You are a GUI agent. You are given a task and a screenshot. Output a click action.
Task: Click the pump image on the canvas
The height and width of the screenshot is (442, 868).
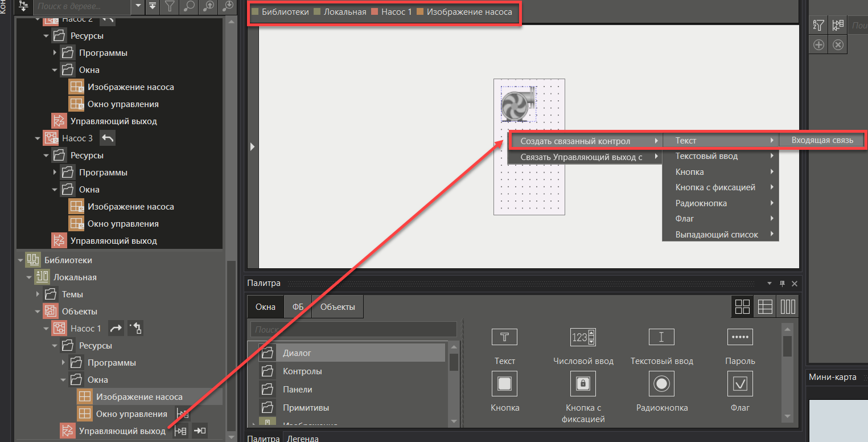pyautogui.click(x=518, y=104)
